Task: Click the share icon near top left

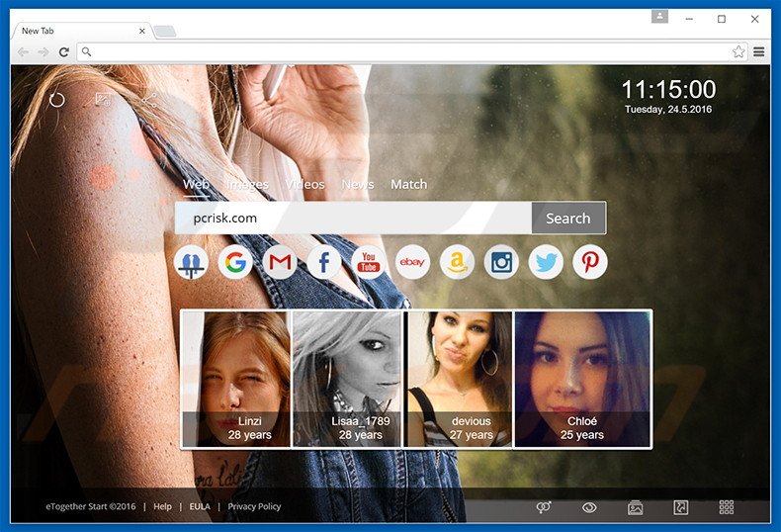Action: coord(149,100)
